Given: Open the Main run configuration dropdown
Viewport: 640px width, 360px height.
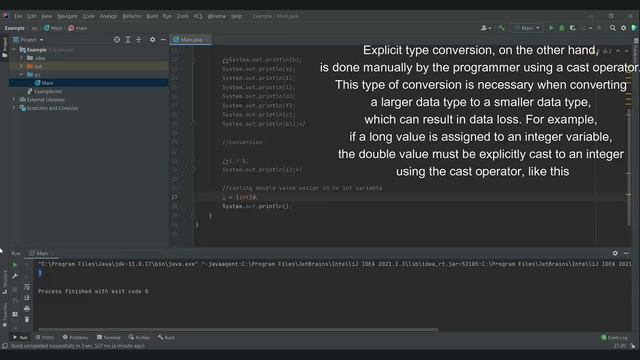Looking at the screenshot, I should coord(527,28).
